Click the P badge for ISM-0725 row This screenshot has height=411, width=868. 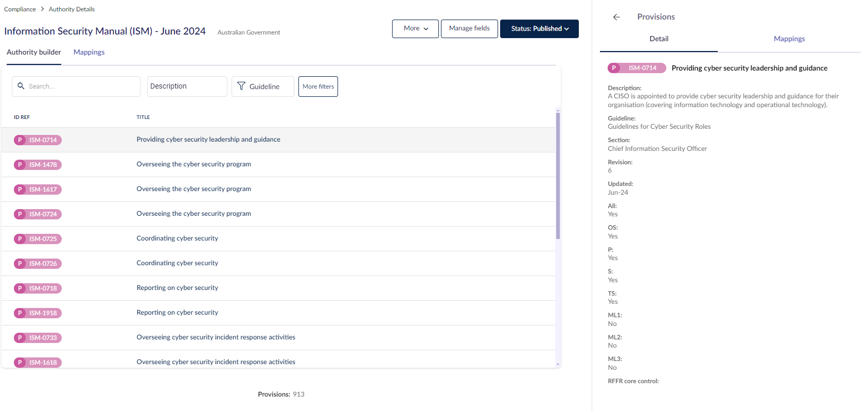coord(20,239)
